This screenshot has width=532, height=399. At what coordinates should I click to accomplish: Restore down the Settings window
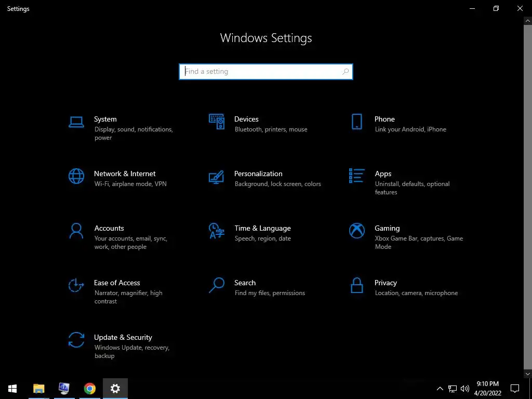click(496, 8)
